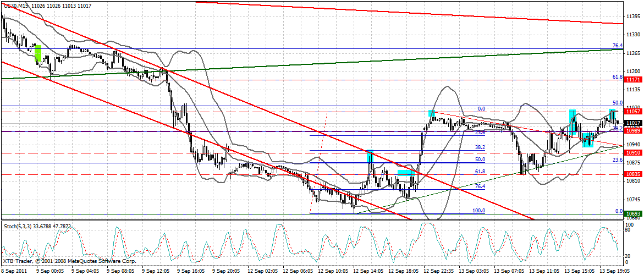The height and width of the screenshot is (275, 644).
Task: Select the red 10989 price label
Action: 633,131
